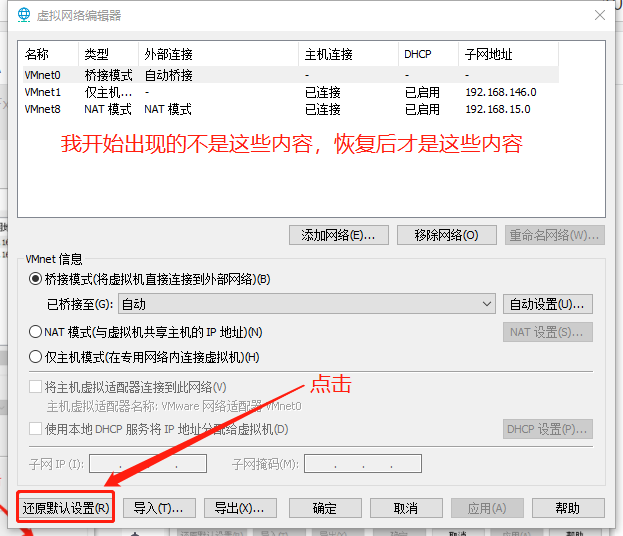This screenshot has width=623, height=536.
Task: Select the 仅主机模式 radio button
Action: tap(35, 356)
